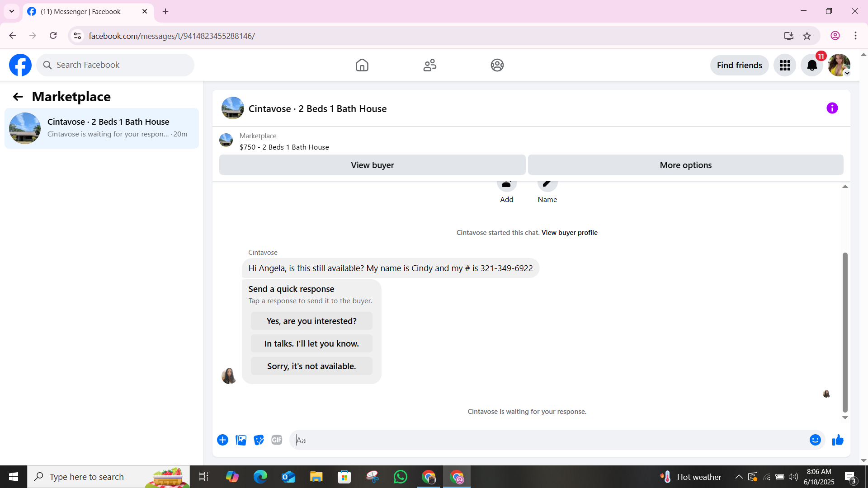
Task: Open the emoji picker
Action: pyautogui.click(x=815, y=440)
